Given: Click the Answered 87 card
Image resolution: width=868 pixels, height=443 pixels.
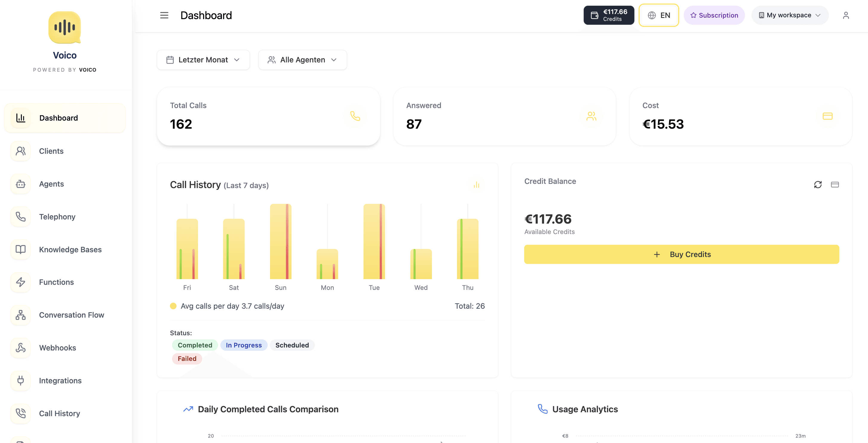Looking at the screenshot, I should pos(504,116).
